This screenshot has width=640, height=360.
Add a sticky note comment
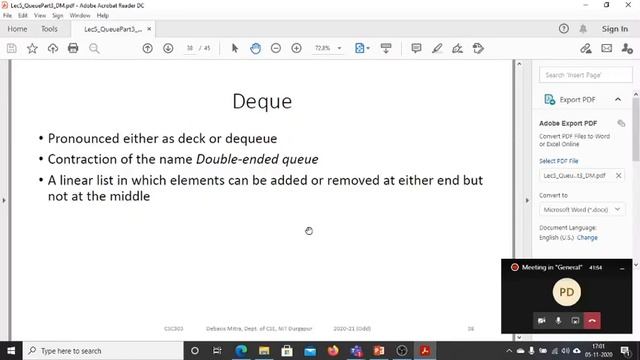coord(416,48)
